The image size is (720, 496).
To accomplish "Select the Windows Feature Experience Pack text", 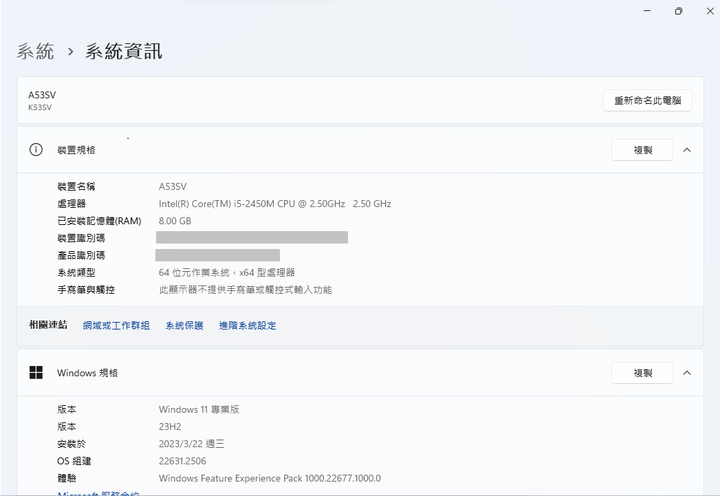I will click(x=270, y=479).
